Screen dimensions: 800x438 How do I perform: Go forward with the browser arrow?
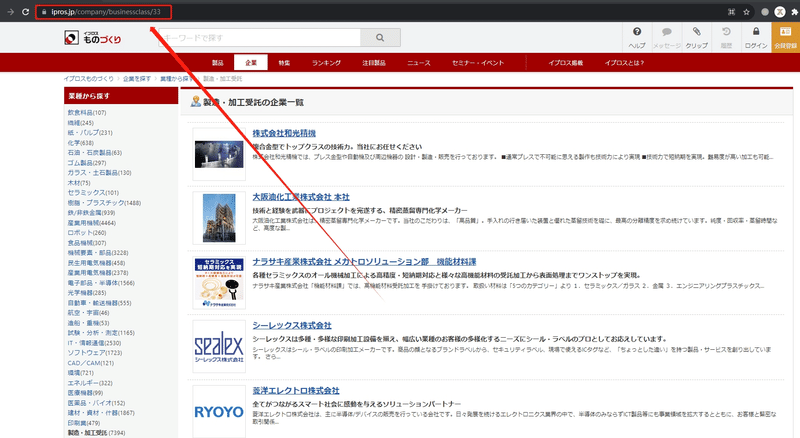tap(10, 12)
